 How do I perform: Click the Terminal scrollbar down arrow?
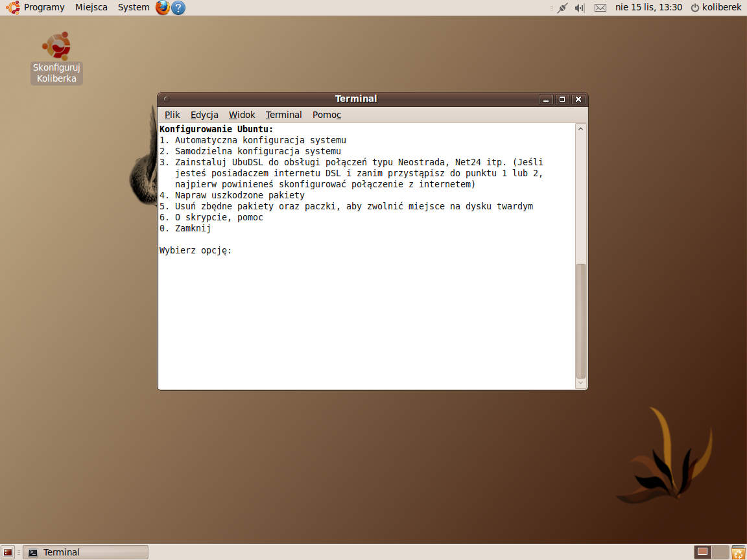(581, 383)
